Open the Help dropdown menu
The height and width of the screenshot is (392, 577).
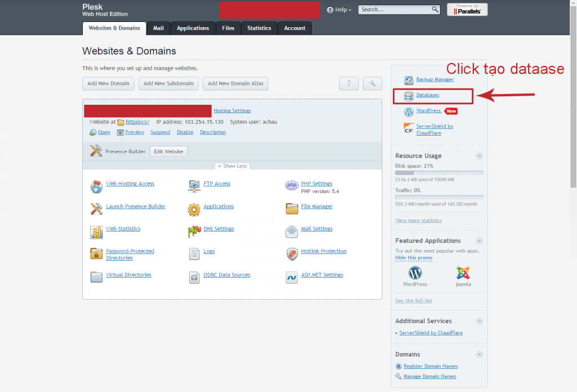[x=339, y=10]
